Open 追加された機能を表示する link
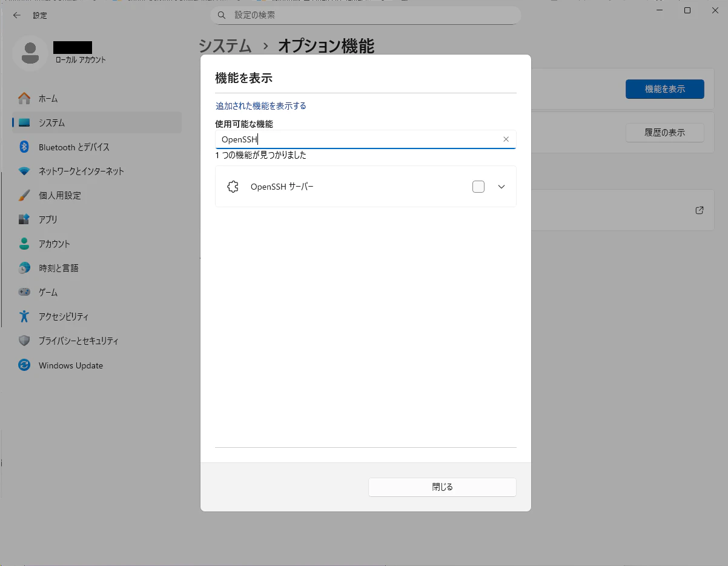The image size is (728, 566). click(x=261, y=106)
